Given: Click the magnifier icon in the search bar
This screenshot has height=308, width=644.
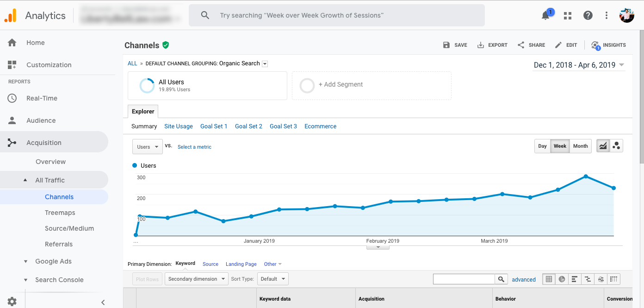Looking at the screenshot, I should tap(205, 15).
